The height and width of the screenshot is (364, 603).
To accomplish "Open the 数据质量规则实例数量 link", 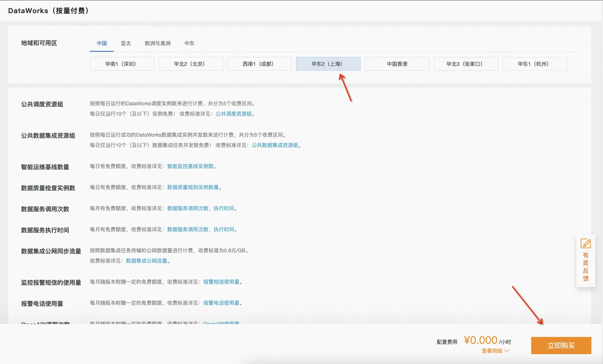I will [193, 187].
